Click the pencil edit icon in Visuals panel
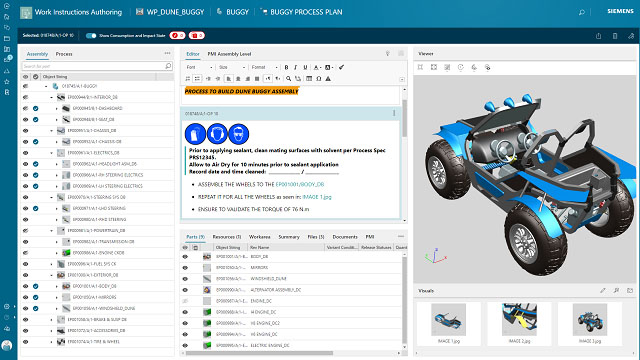 [x=602, y=291]
